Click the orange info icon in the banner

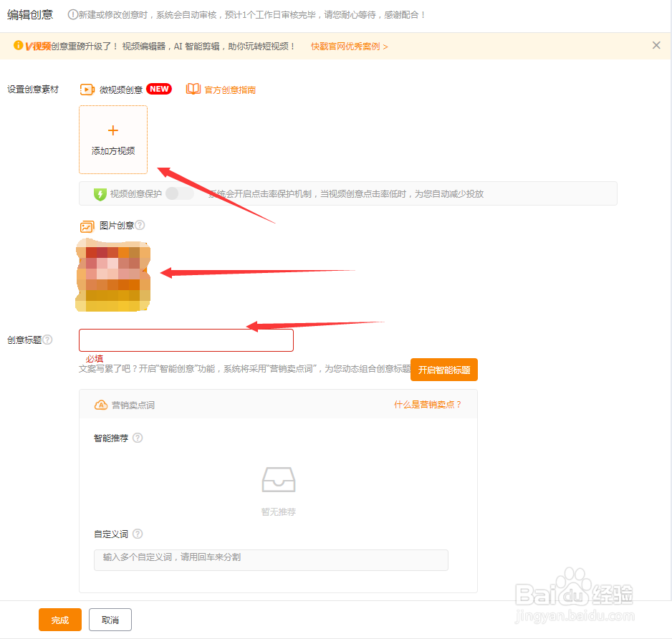pyautogui.click(x=18, y=45)
